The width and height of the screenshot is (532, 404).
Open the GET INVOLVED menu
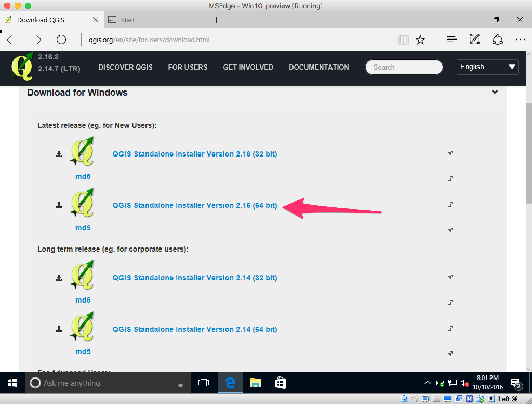click(x=248, y=67)
